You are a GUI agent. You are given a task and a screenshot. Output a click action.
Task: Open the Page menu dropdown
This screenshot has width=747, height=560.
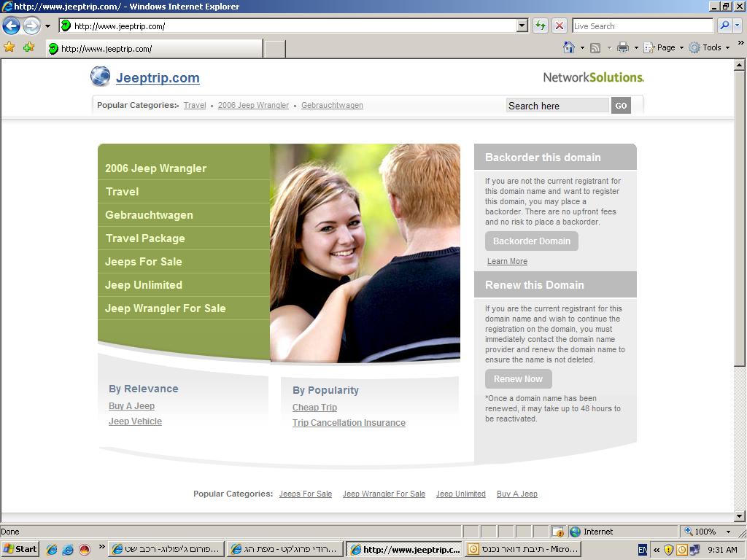665,47
